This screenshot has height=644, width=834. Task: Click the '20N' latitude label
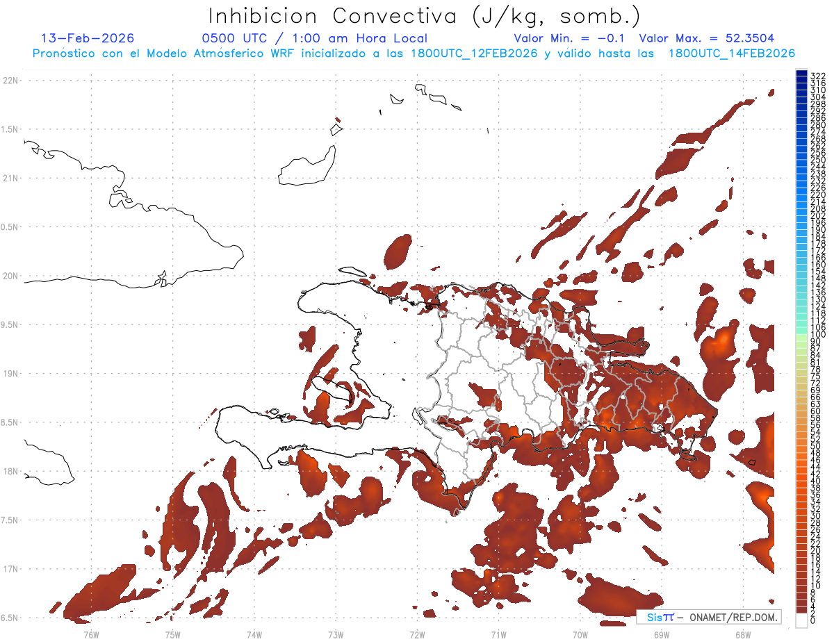pos(11,276)
